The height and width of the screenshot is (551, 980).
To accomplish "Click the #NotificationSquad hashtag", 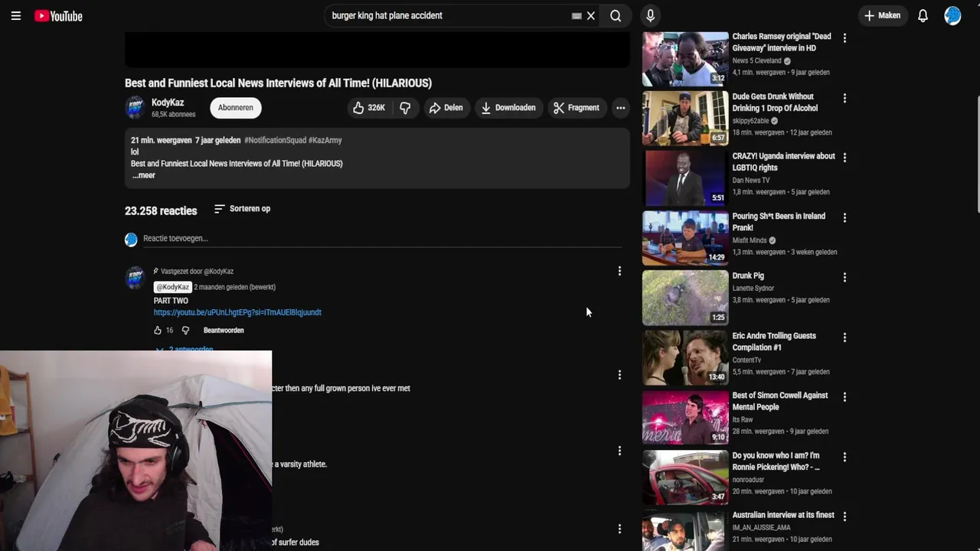I will (x=275, y=140).
